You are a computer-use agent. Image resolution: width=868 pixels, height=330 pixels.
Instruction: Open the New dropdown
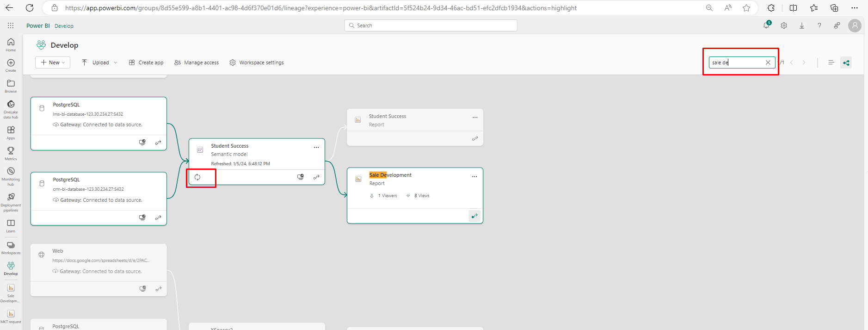tap(53, 62)
